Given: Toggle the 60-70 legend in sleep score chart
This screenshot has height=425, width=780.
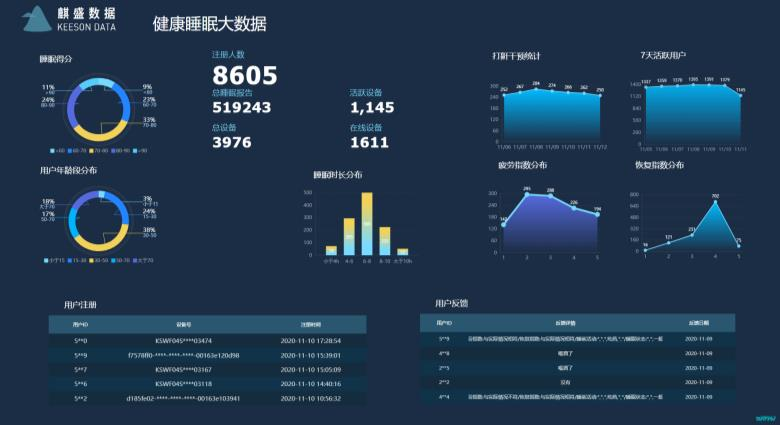Looking at the screenshot, I should (72, 150).
